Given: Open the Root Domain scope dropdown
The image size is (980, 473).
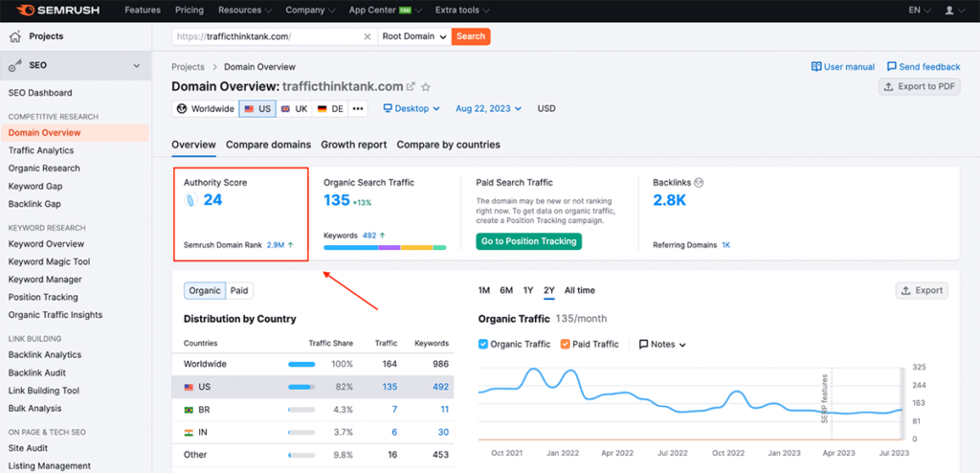Looking at the screenshot, I should [414, 36].
